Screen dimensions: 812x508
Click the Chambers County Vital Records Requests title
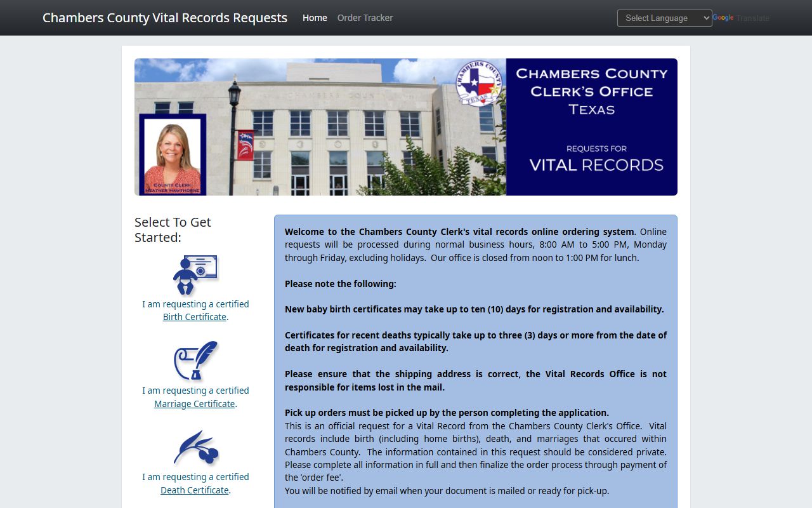click(165, 18)
